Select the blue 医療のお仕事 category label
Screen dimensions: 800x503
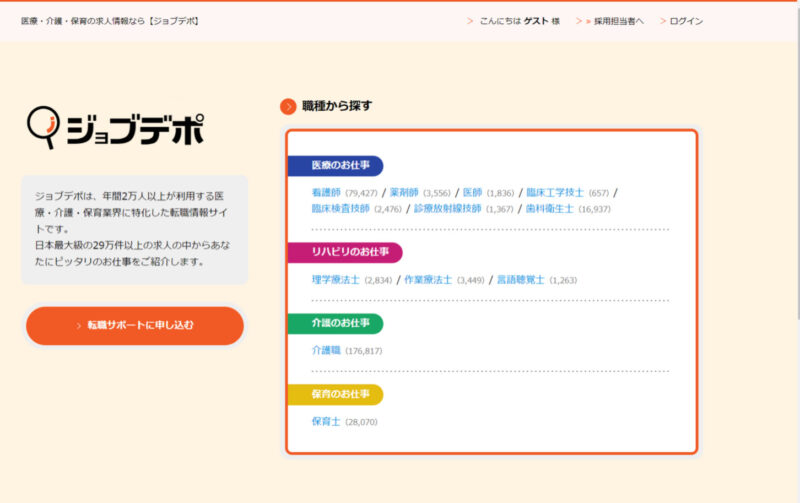pyautogui.click(x=336, y=166)
